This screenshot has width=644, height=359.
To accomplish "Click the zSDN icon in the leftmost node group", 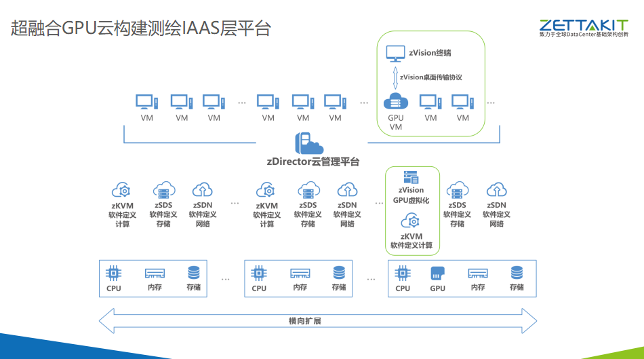I will click(x=203, y=189).
